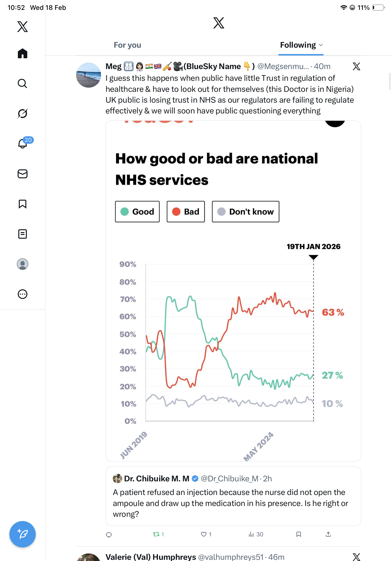Open the share icon on Meg's post
The image size is (392, 561).
pos(328,534)
